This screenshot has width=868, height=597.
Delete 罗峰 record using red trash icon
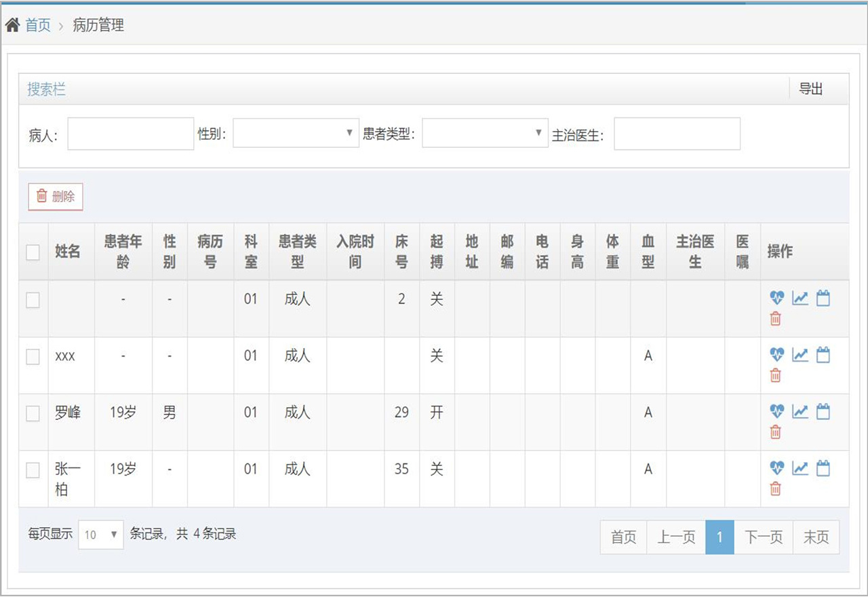(x=776, y=431)
